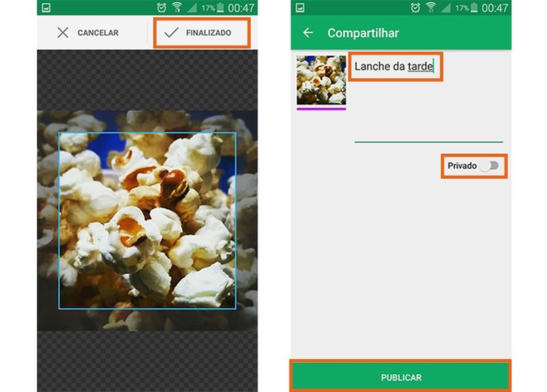This screenshot has height=392, width=547.
Task: Go back using the Compartilhar arrow
Action: coord(308,33)
